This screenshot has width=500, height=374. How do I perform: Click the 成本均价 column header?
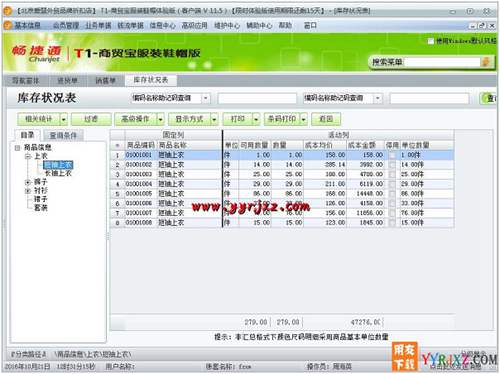point(325,145)
